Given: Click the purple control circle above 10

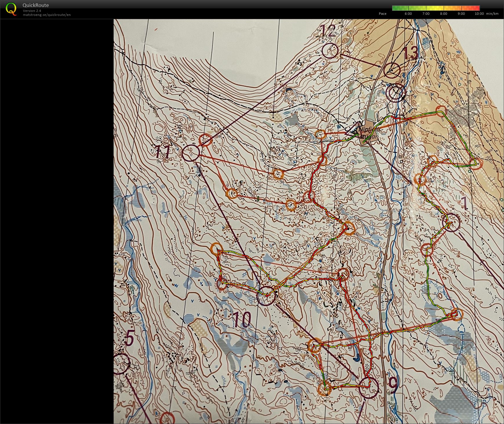Looking at the screenshot, I should tap(266, 296).
